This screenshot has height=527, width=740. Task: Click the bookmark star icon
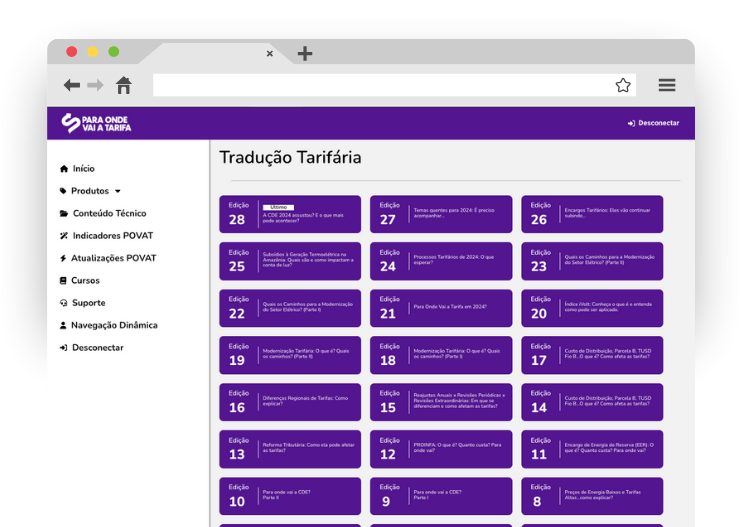[623, 85]
